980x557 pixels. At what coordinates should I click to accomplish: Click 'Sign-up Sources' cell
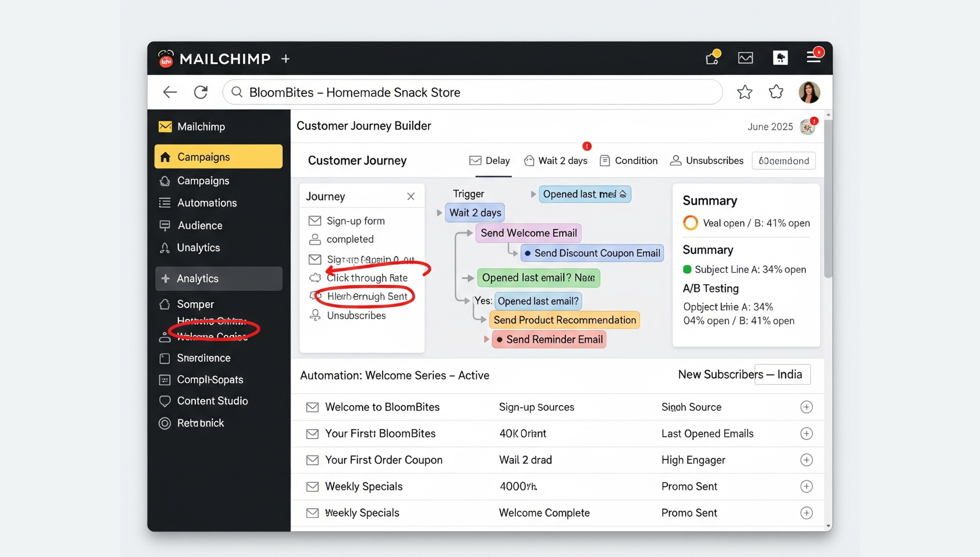tap(536, 407)
